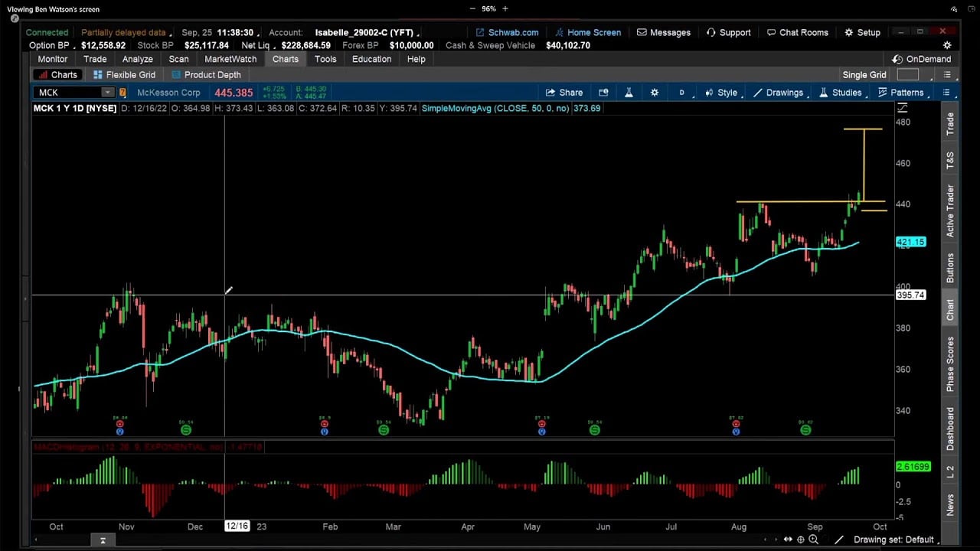Open the gear icon below Setup
The height and width of the screenshot is (551, 980).
(947, 45)
